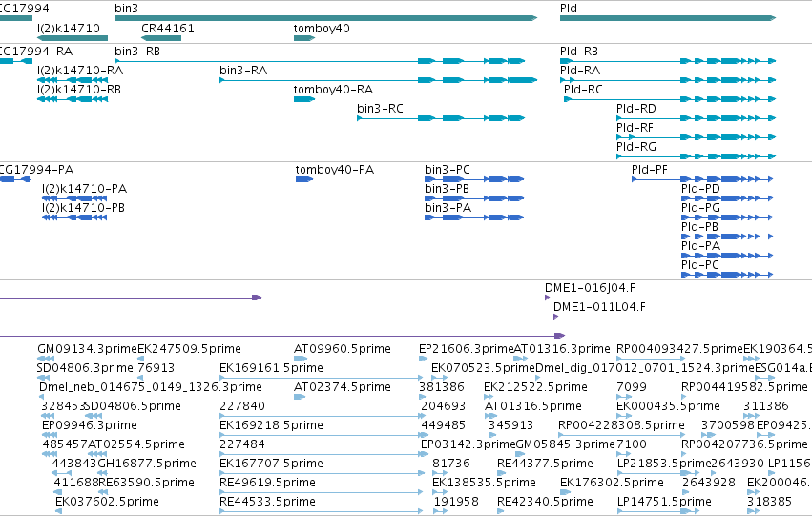The image size is (812, 516).
Task: Select the 2643928 feature
Action: pos(686,493)
